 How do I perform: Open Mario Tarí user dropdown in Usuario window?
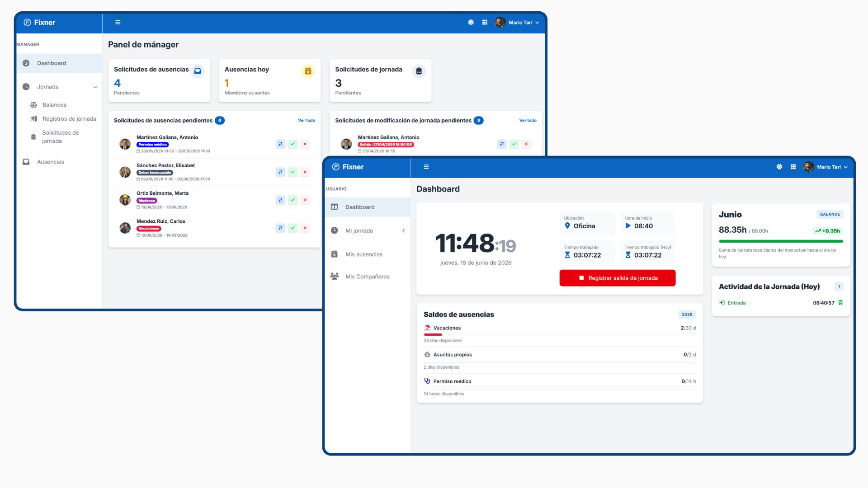click(826, 167)
